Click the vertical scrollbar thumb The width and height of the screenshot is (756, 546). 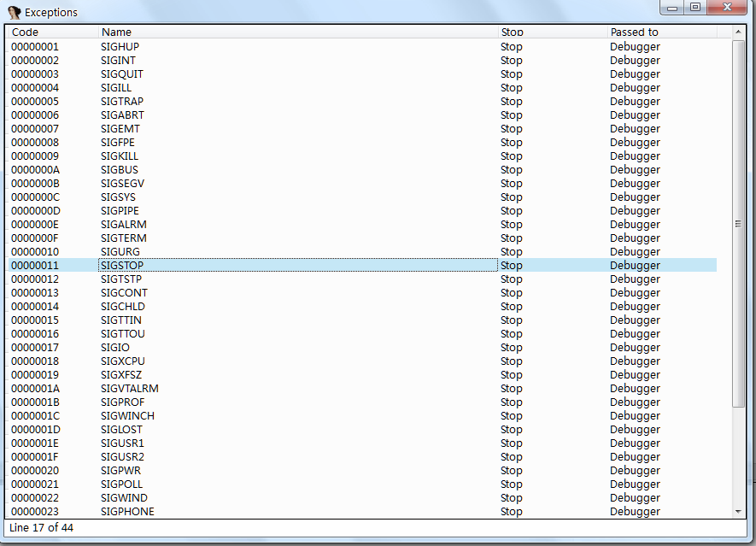coord(738,224)
